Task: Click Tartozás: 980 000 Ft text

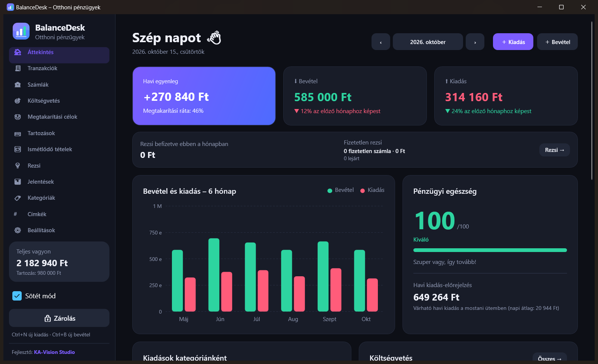Action: [38, 273]
